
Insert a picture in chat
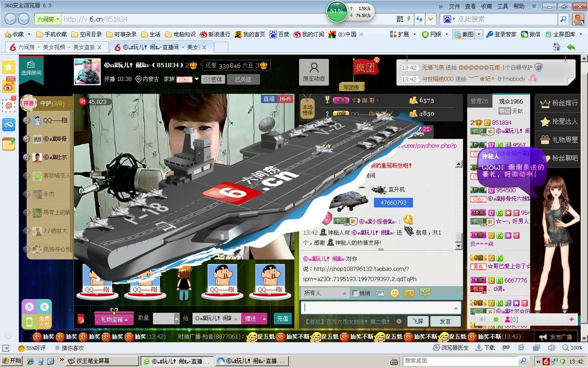tap(380, 293)
